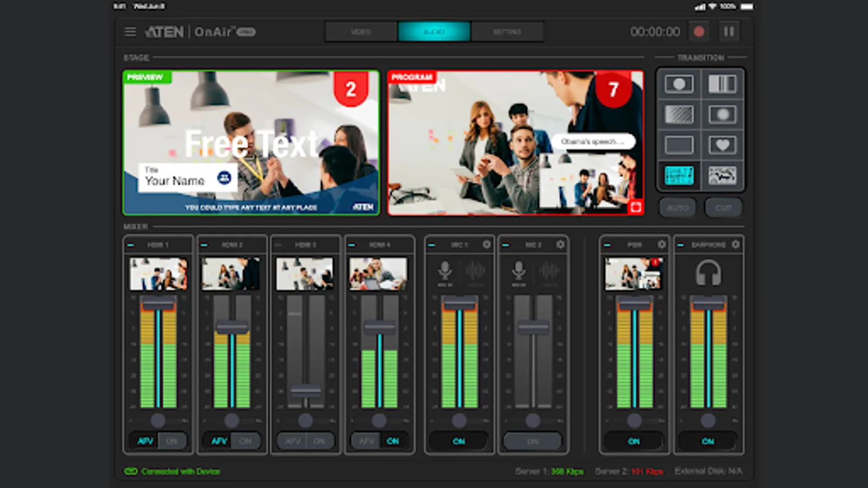
Task: Select the noise pattern transition effect
Action: [722, 175]
